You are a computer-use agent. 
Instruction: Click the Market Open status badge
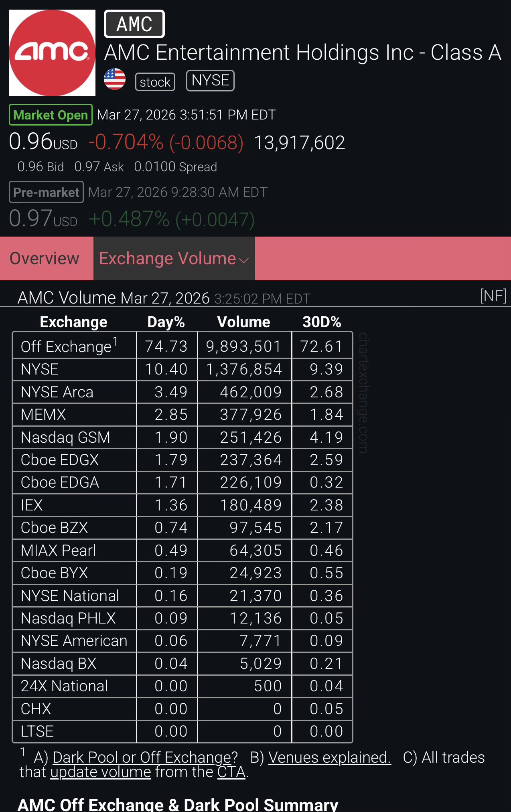[51, 115]
